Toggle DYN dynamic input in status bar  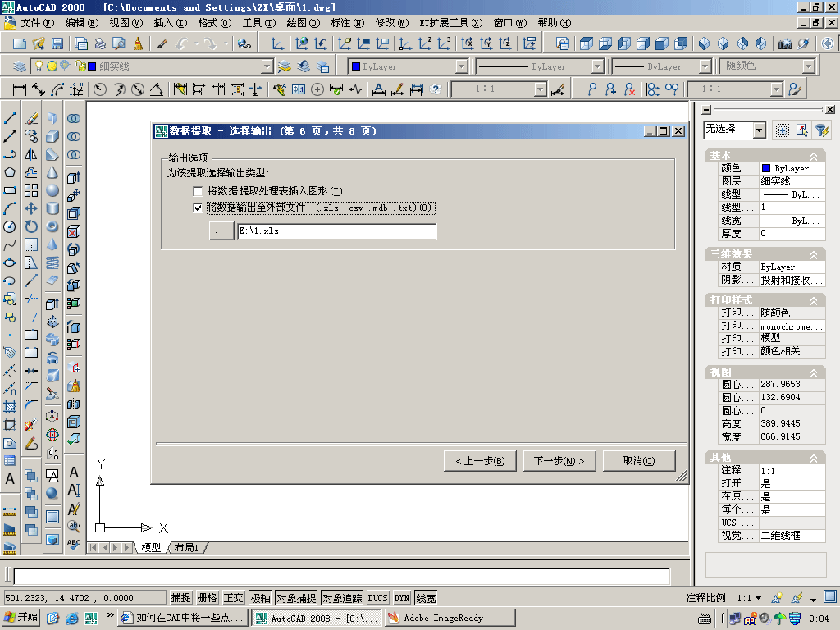402,598
